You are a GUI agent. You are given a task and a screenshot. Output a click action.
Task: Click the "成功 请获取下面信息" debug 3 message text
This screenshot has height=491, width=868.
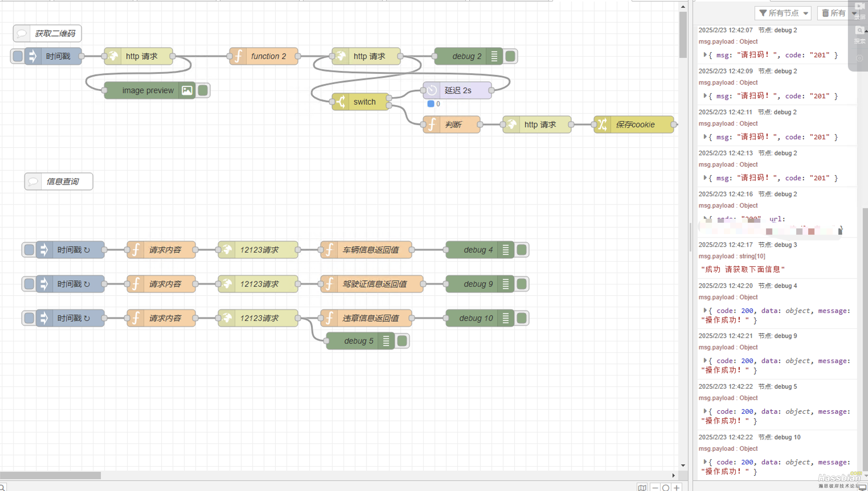click(x=743, y=269)
